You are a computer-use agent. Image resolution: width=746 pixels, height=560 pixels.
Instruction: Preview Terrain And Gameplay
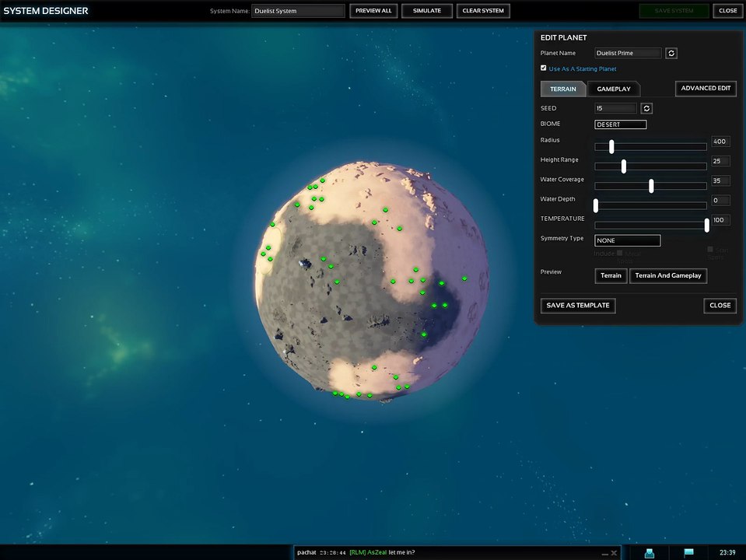667,275
